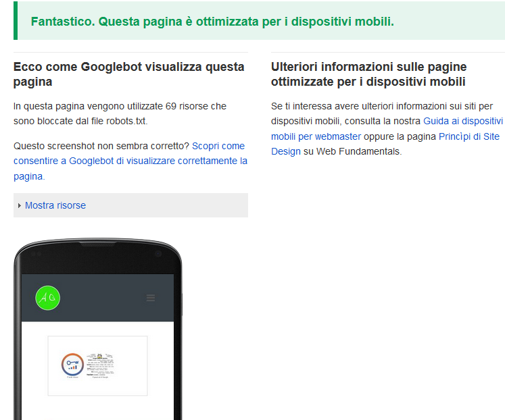Click heading Ulteriori informazioni sulle pagine ottimizzate
Image resolution: width=505 pixels, height=420 pixels.
(368, 74)
